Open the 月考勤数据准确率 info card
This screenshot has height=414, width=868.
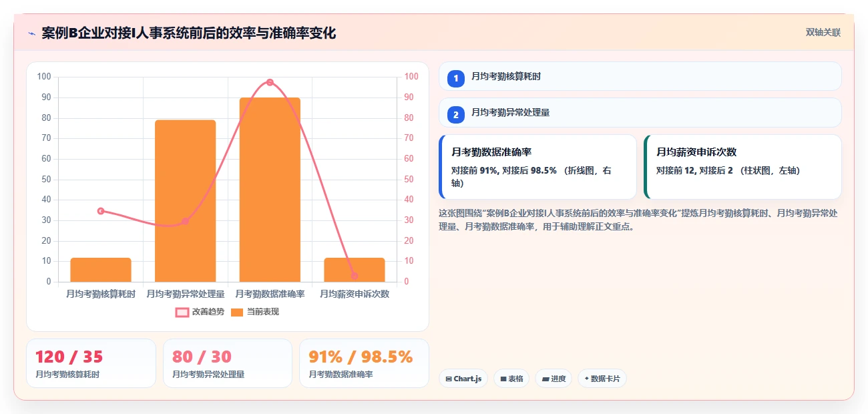537,167
